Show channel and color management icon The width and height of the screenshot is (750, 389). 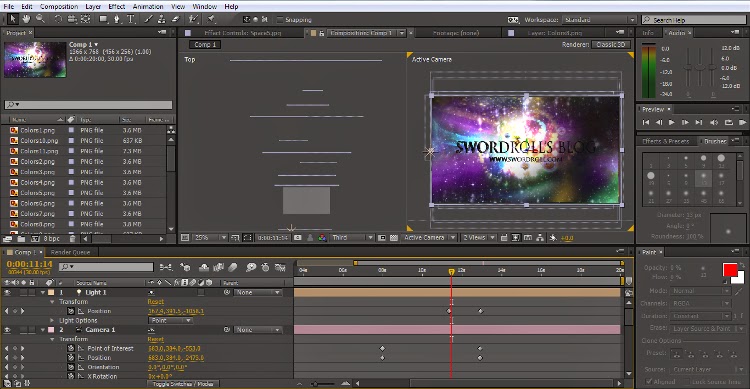point(322,237)
